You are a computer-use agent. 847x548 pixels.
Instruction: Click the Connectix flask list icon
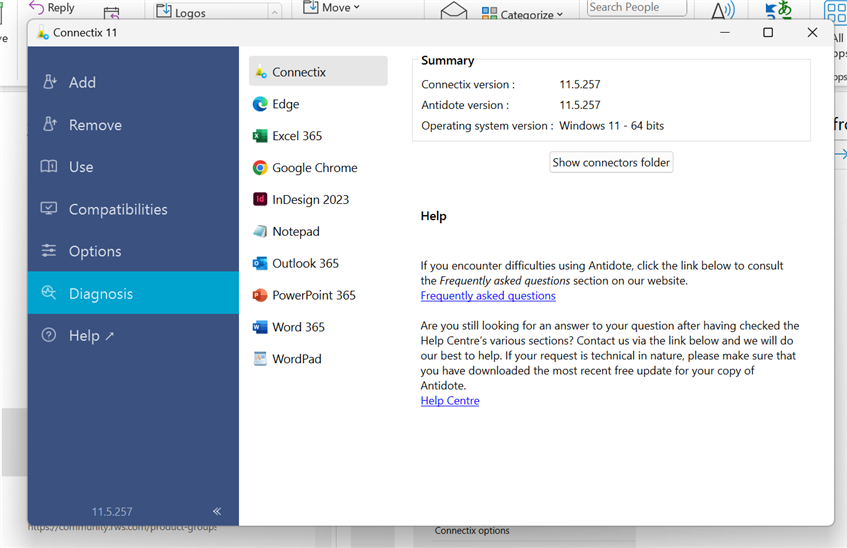(x=261, y=72)
